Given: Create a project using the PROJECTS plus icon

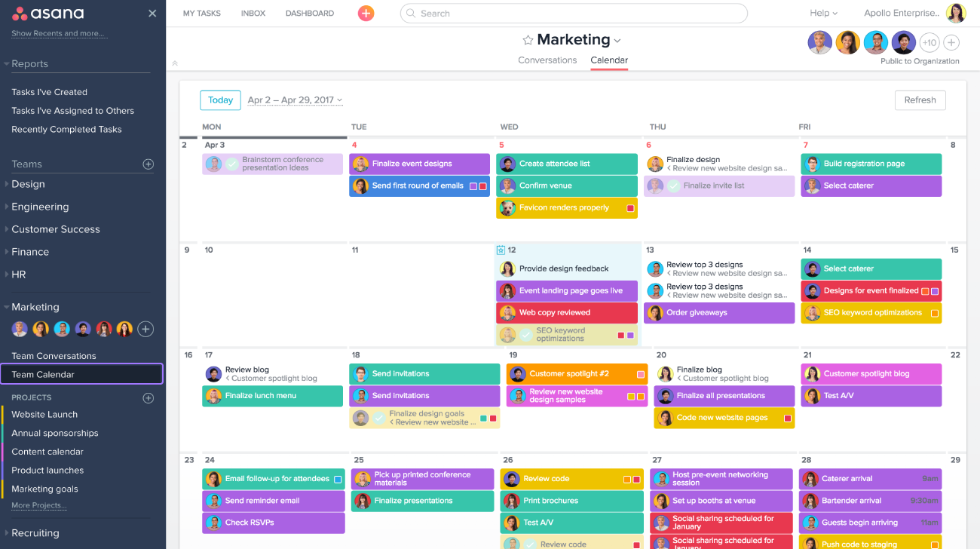Looking at the screenshot, I should pyautogui.click(x=149, y=397).
